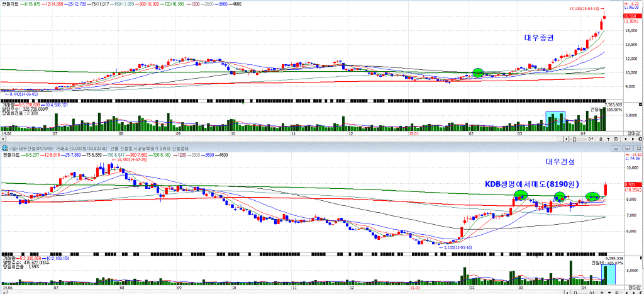Click the H: -13.82 readout in the bottom chart
The image size is (644, 294).
point(633,154)
